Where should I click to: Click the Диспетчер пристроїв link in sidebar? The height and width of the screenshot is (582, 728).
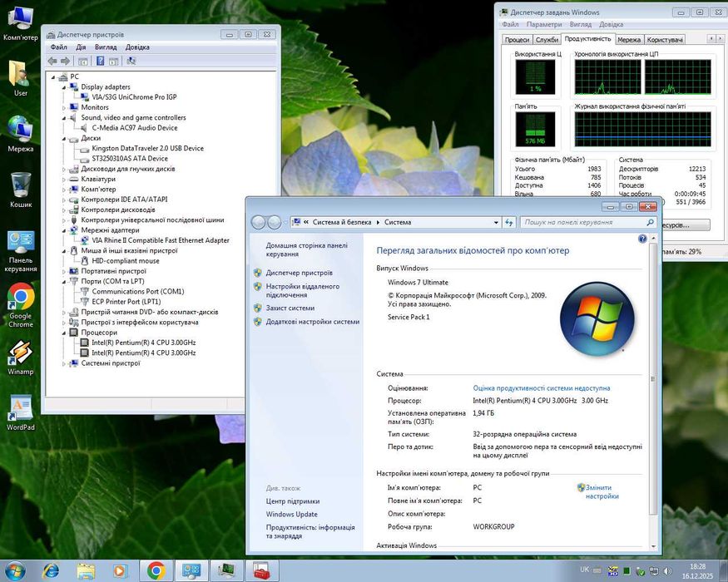tap(299, 273)
